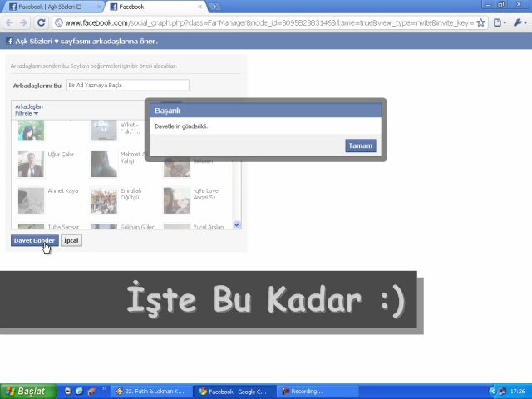Screen dimensions: 532x399
Task: Select friend Emrullah Öğütçü's thumbnail
Action: pos(104,200)
